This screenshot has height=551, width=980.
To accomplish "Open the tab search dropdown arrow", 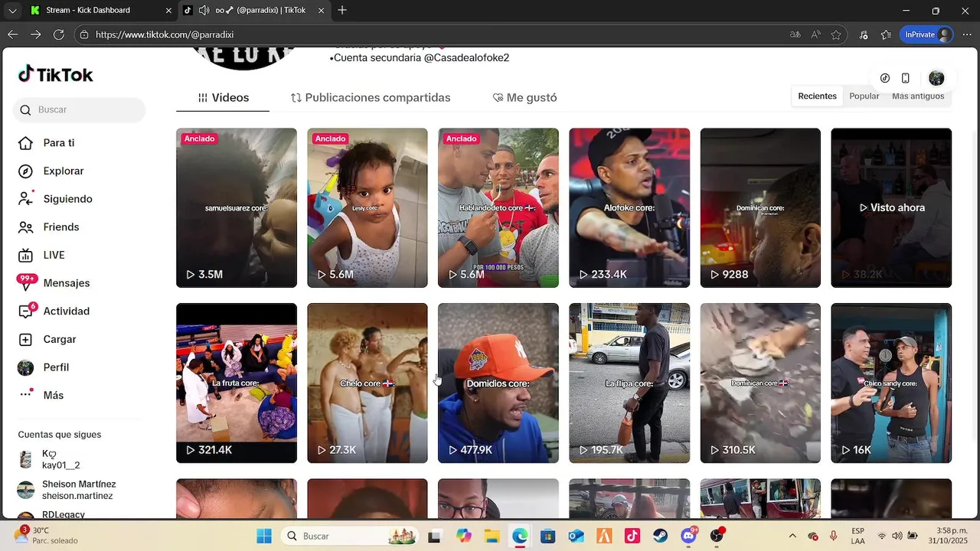I will pos(11,11).
